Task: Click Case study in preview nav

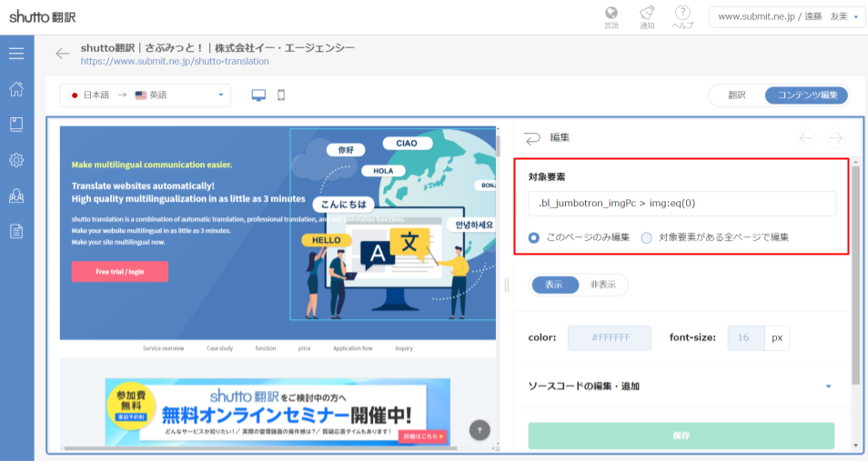Action: (220, 348)
